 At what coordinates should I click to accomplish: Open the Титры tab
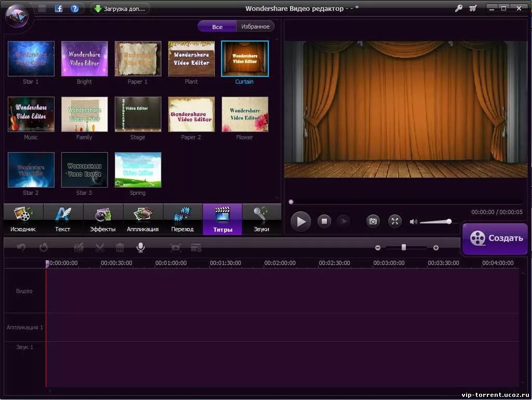pyautogui.click(x=223, y=219)
